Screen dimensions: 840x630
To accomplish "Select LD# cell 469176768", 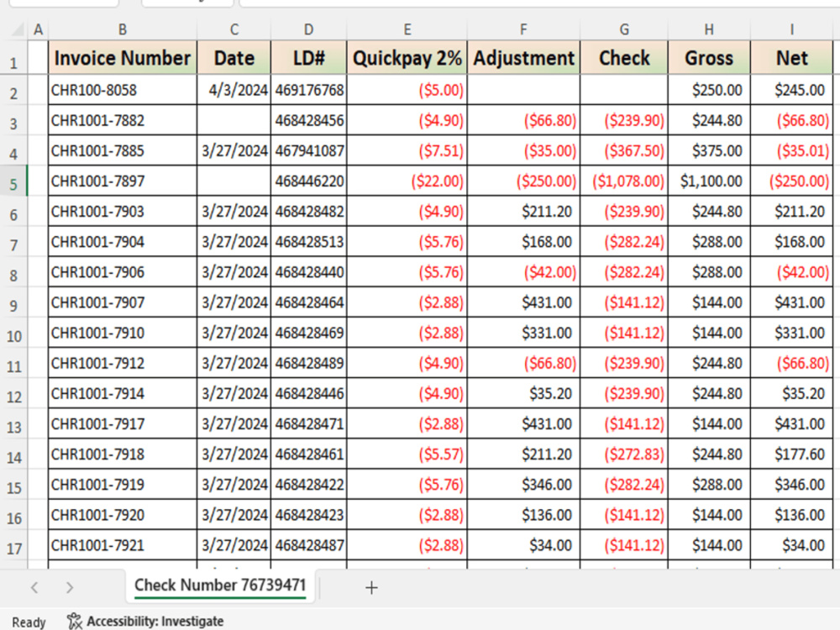I will (x=308, y=89).
